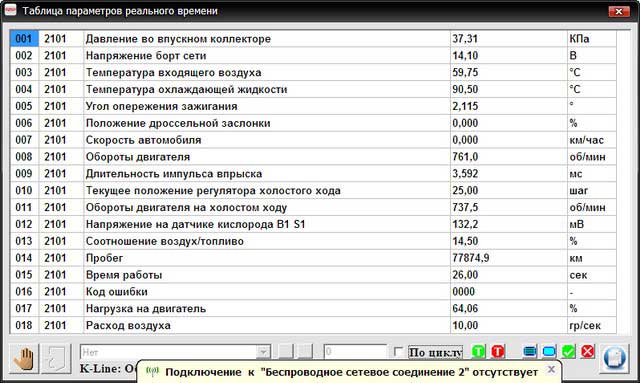
Task: Click row number 018
Action: pyautogui.click(x=24, y=325)
